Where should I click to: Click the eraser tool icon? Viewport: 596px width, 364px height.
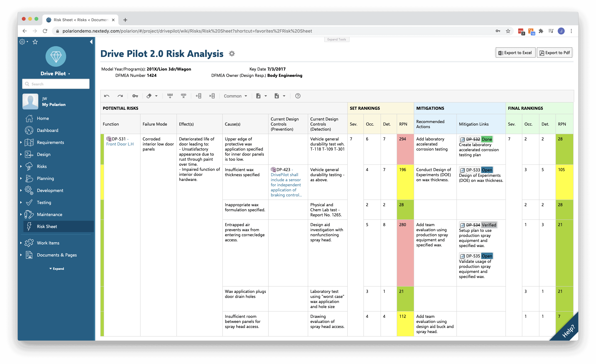pos(149,96)
